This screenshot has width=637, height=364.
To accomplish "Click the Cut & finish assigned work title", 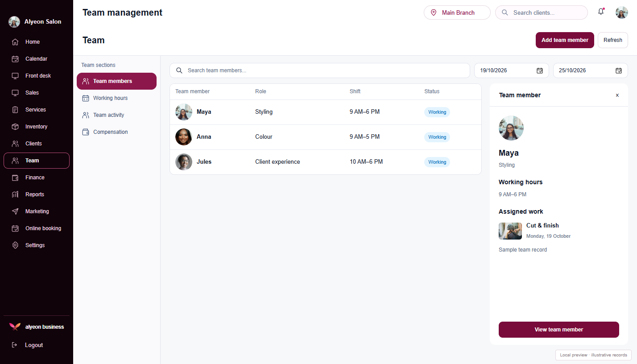I will pyautogui.click(x=542, y=226).
